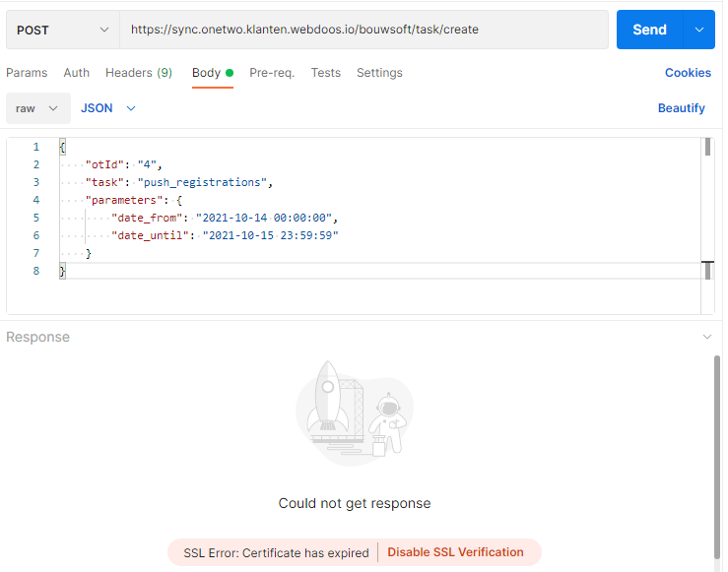Click Disable SSL Verification link
728x572 pixels.
pos(455,552)
